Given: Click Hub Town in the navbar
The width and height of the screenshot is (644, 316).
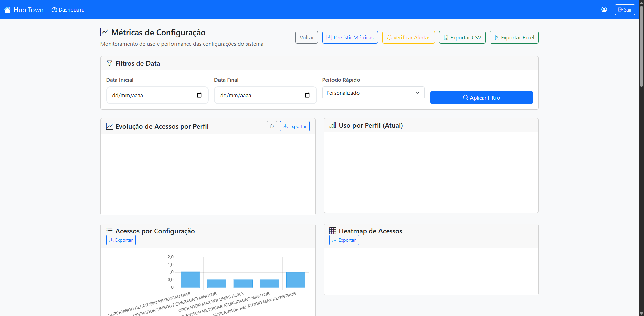Looking at the screenshot, I should 28,9.
